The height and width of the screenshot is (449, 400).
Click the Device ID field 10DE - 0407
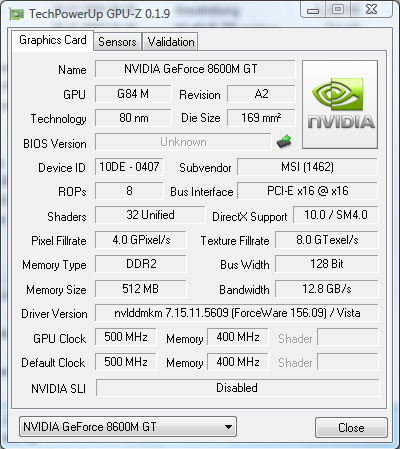point(129,167)
